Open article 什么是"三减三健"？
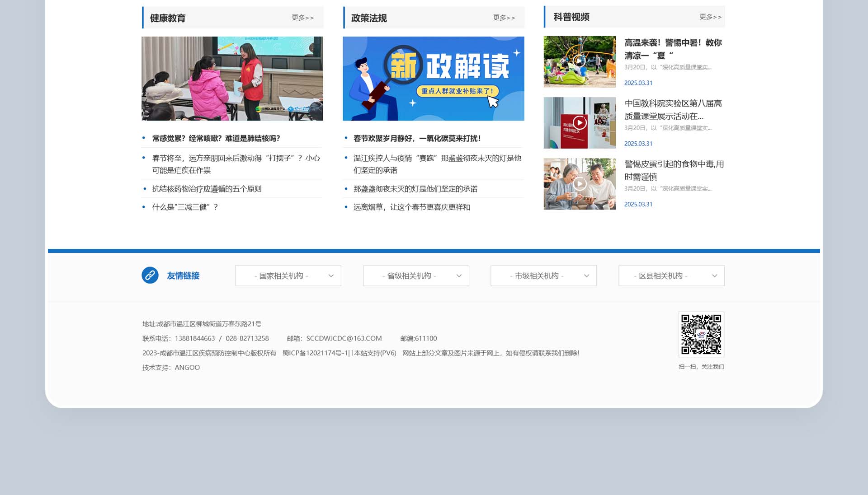This screenshot has width=868, height=495. tap(185, 207)
